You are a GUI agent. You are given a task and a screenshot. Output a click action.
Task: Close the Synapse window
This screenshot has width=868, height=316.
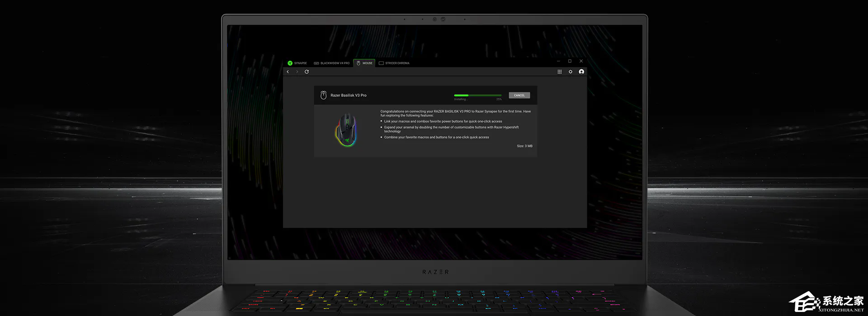(x=581, y=61)
